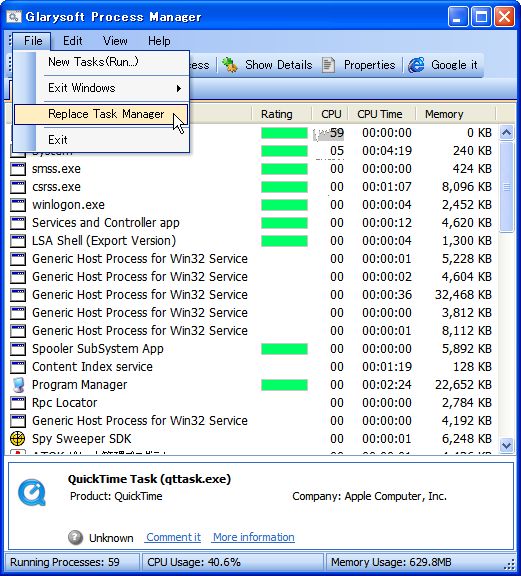The image size is (521, 576).
Task: Open the File menu
Action: click(x=32, y=41)
